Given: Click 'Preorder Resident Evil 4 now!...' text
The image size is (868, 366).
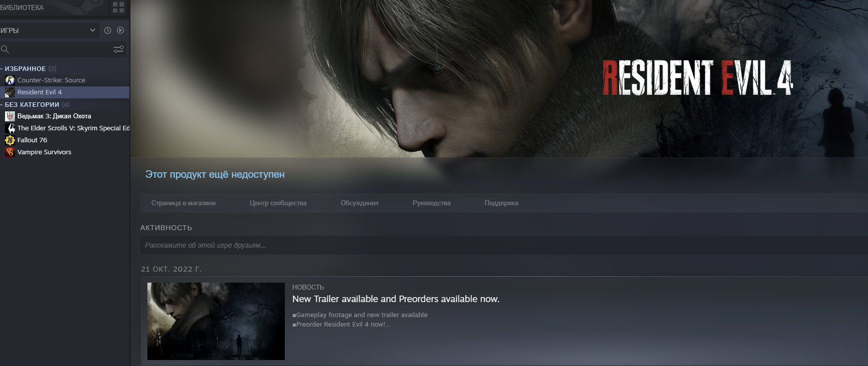Looking at the screenshot, I should 342,324.
